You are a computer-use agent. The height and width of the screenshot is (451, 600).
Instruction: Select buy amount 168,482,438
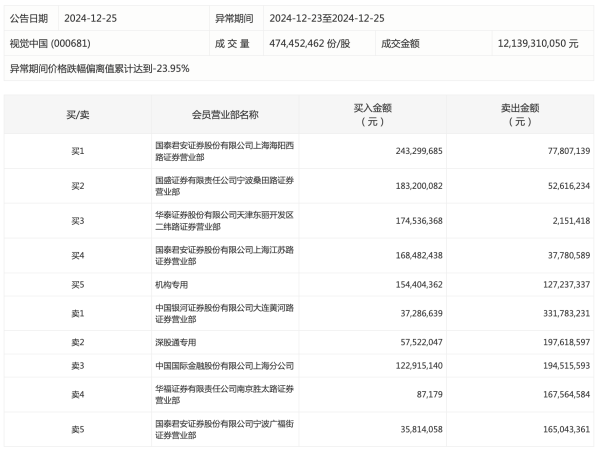(x=419, y=256)
